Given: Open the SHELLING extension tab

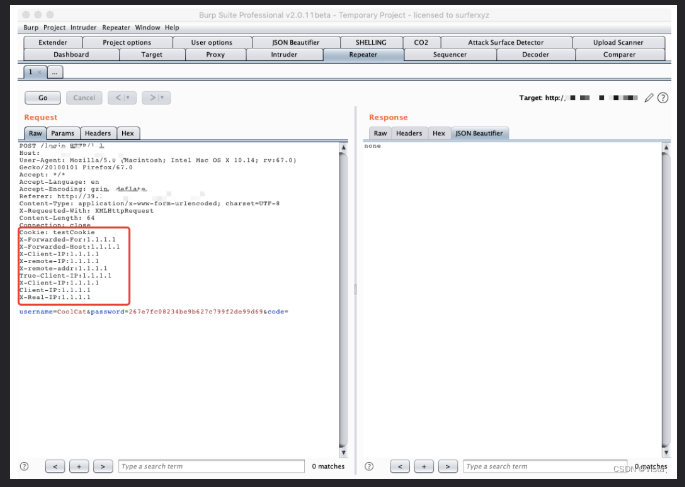Looking at the screenshot, I should (x=371, y=42).
